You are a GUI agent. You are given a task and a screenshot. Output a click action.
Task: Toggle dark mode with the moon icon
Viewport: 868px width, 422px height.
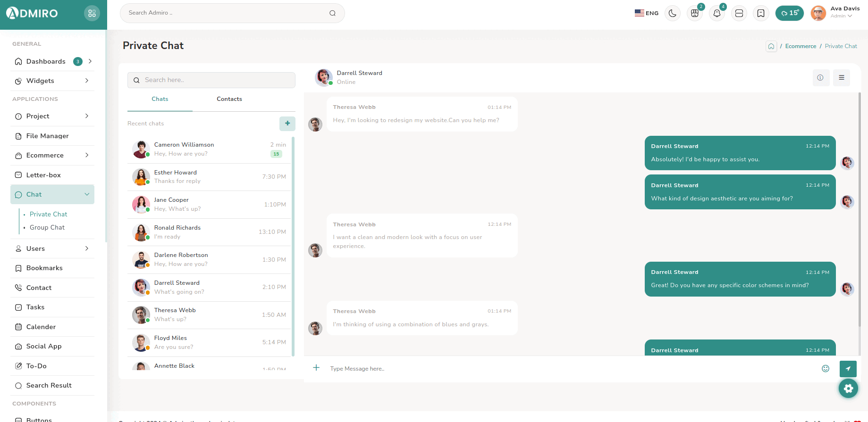672,13
